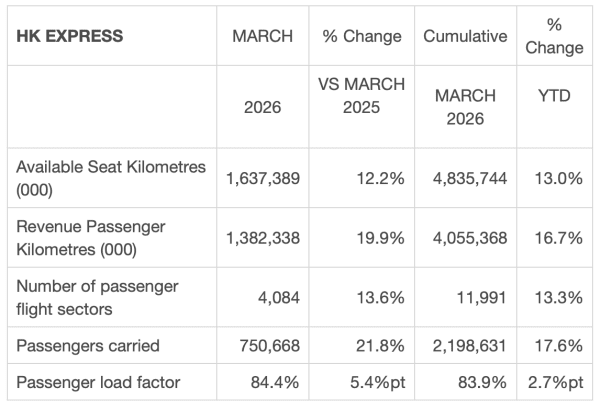The image size is (600, 410).
Task: Select the 1,382,338 value cell
Action: tap(264, 238)
